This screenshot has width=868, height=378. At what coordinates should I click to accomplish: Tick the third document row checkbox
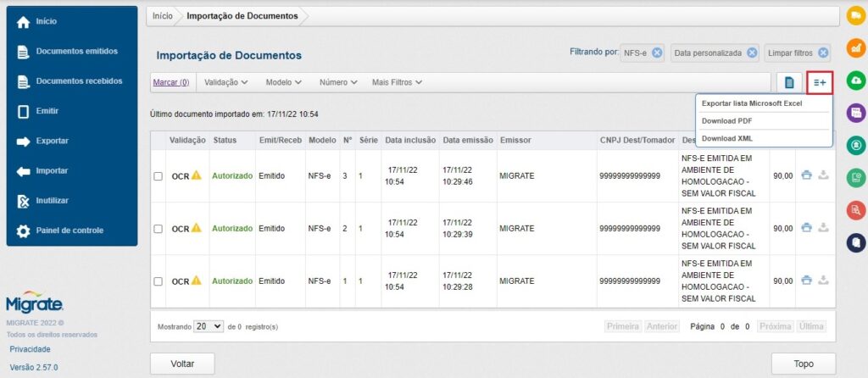point(158,281)
